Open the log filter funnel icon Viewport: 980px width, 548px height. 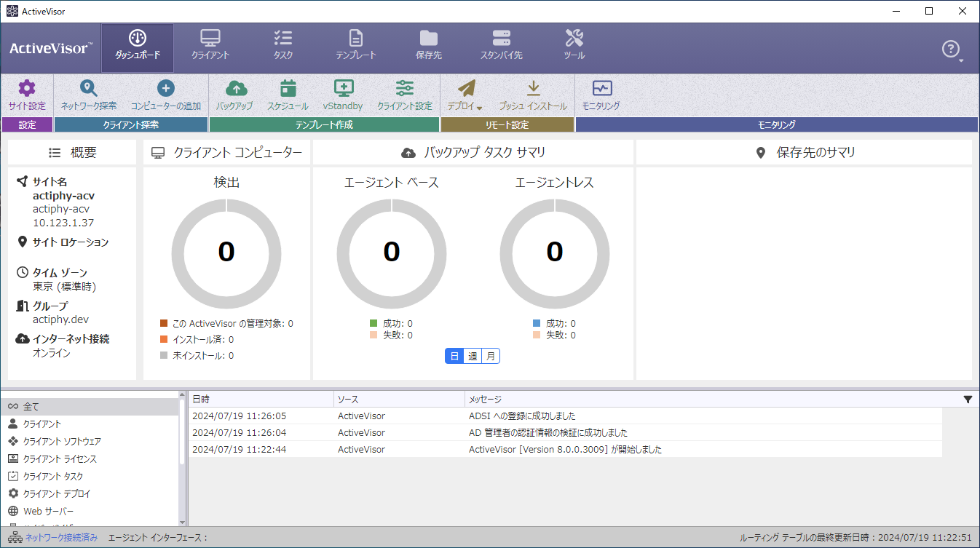pos(968,399)
